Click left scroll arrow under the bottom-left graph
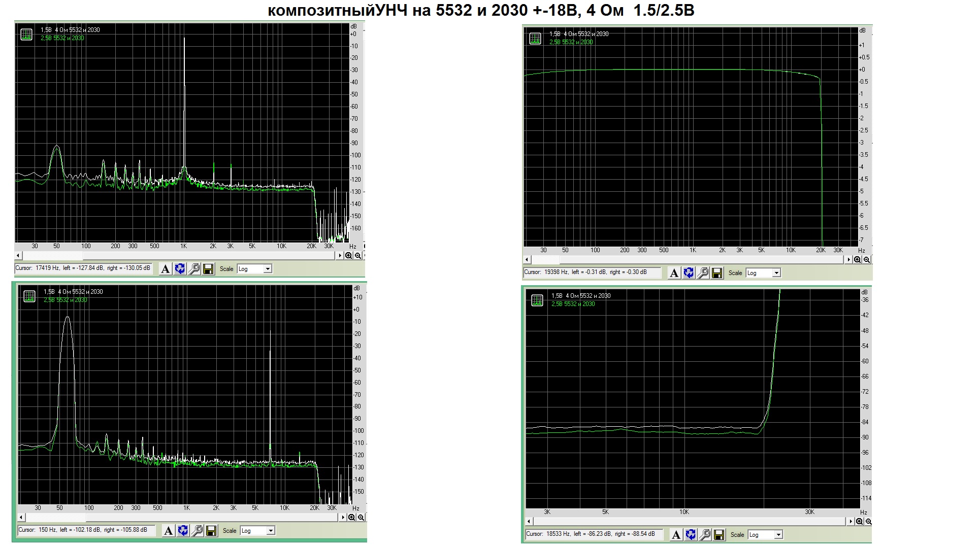Viewport: 980px width, 548px height. [21, 518]
